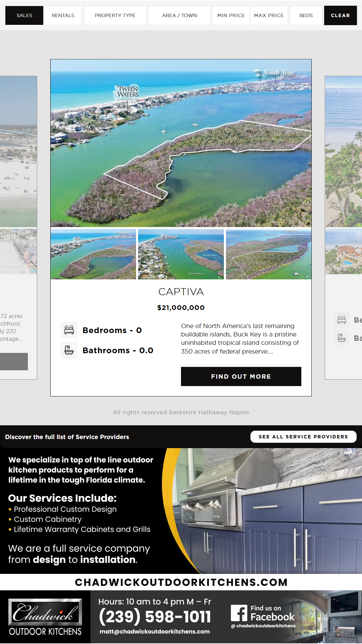This screenshot has height=644, width=362.
Task: Open the Property Type dropdown
Action: [115, 15]
